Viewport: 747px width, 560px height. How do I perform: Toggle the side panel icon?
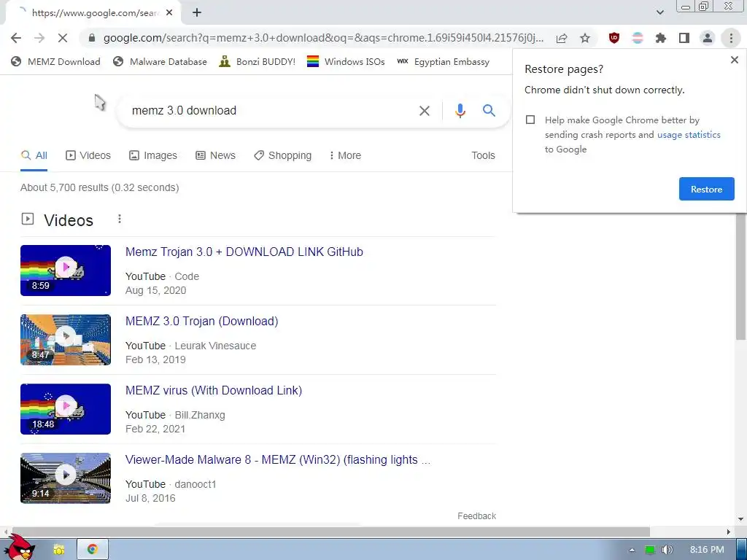pyautogui.click(x=684, y=38)
